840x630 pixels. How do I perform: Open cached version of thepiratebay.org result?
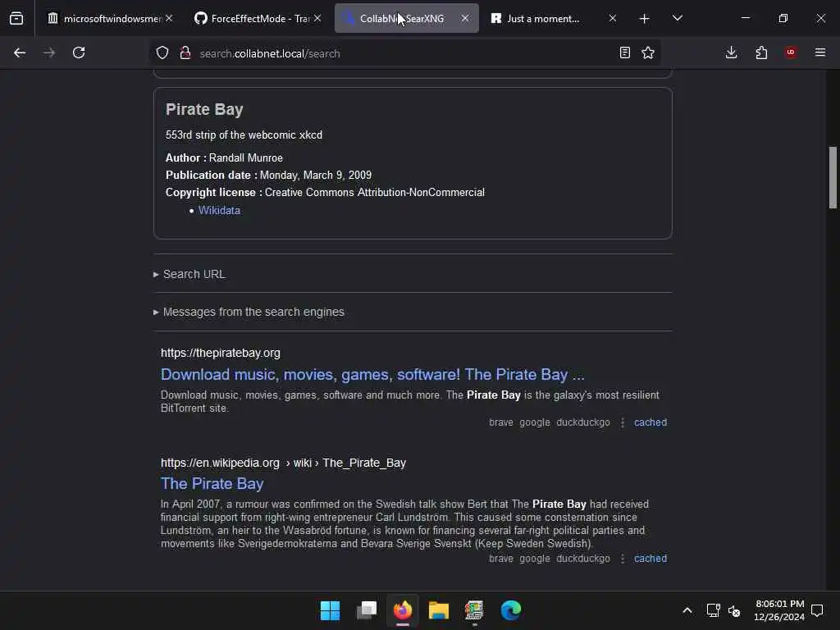pyautogui.click(x=651, y=422)
